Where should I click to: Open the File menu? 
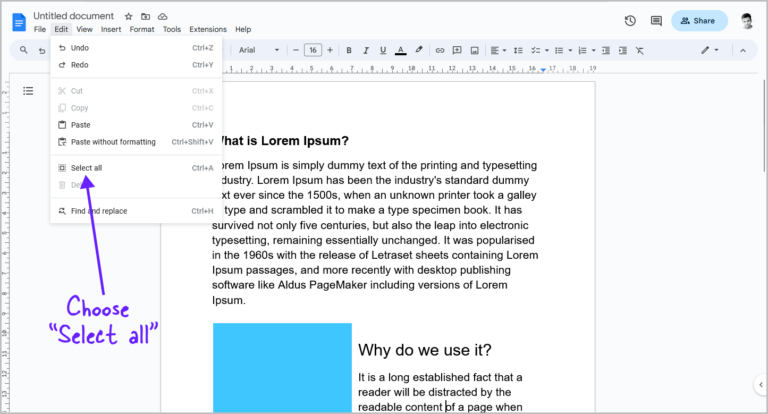coord(40,29)
